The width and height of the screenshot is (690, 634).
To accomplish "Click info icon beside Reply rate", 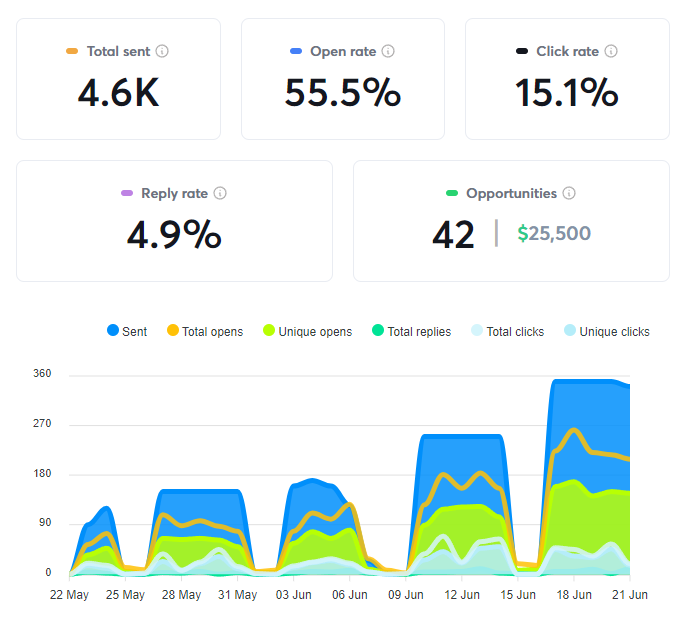I will (220, 193).
